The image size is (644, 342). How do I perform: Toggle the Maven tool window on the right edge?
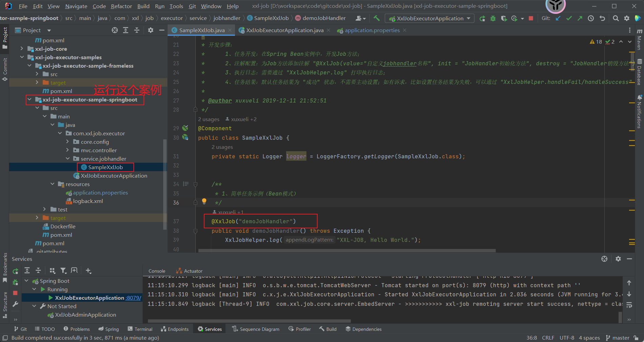639,40
